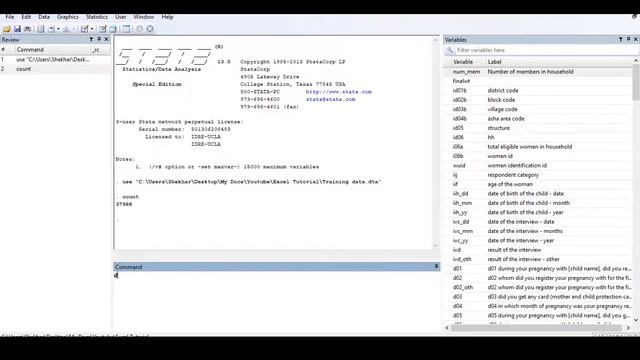Select the id05 structure variable
The width and height of the screenshot is (640, 360).
538,128
